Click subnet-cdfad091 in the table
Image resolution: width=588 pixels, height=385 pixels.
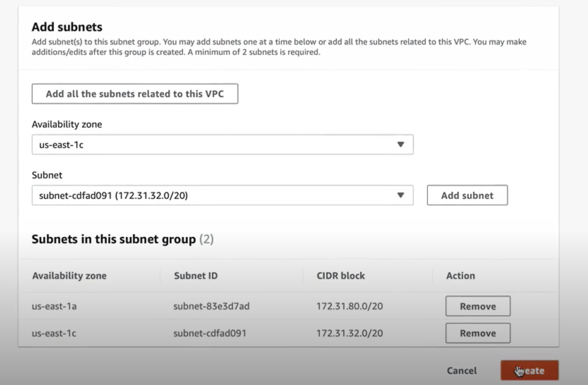[209, 333]
